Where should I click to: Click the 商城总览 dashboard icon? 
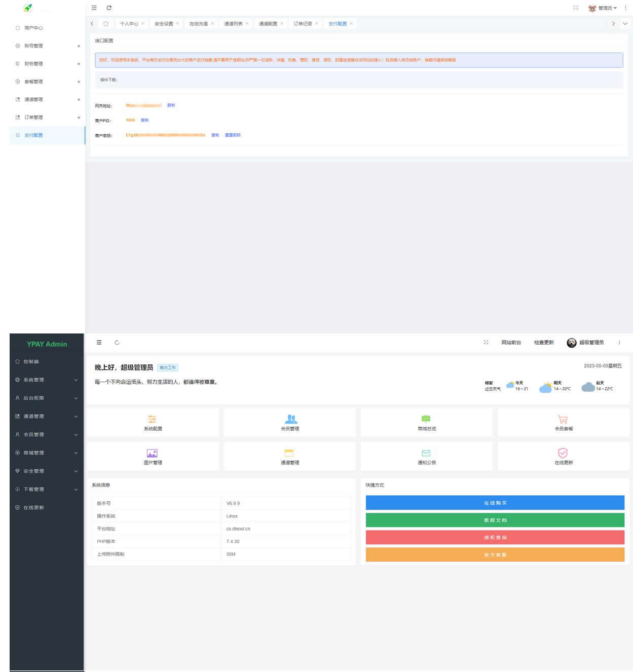pyautogui.click(x=426, y=419)
